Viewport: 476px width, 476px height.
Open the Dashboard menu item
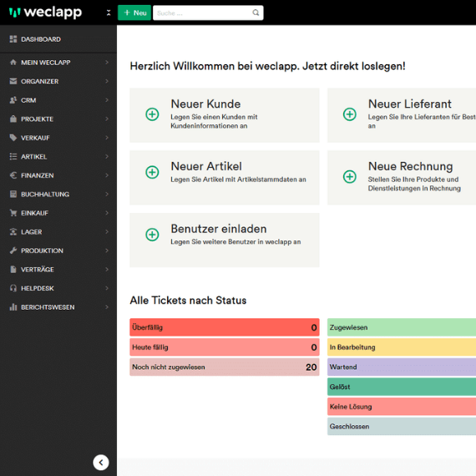coord(58,39)
